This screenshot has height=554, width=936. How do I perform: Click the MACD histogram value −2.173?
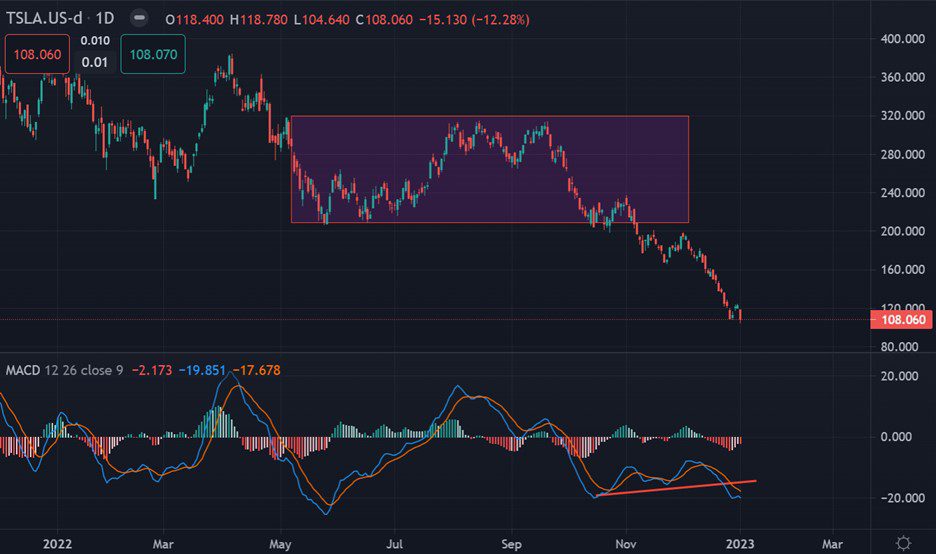click(x=152, y=370)
